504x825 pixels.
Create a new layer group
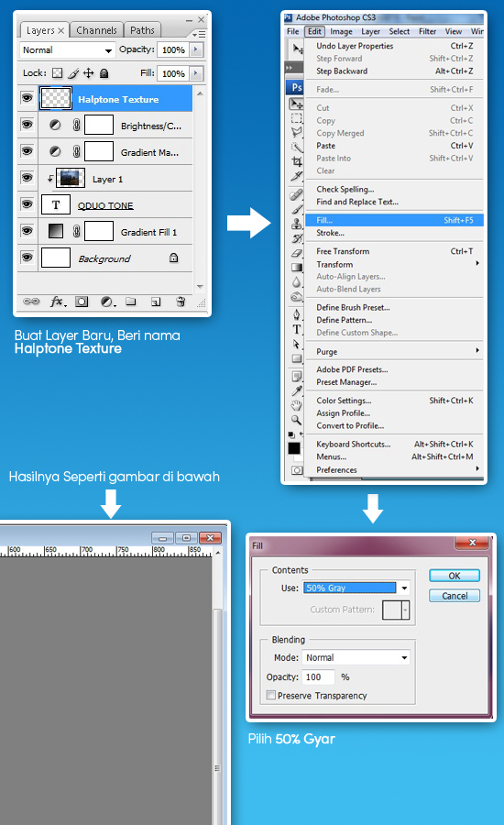131,302
